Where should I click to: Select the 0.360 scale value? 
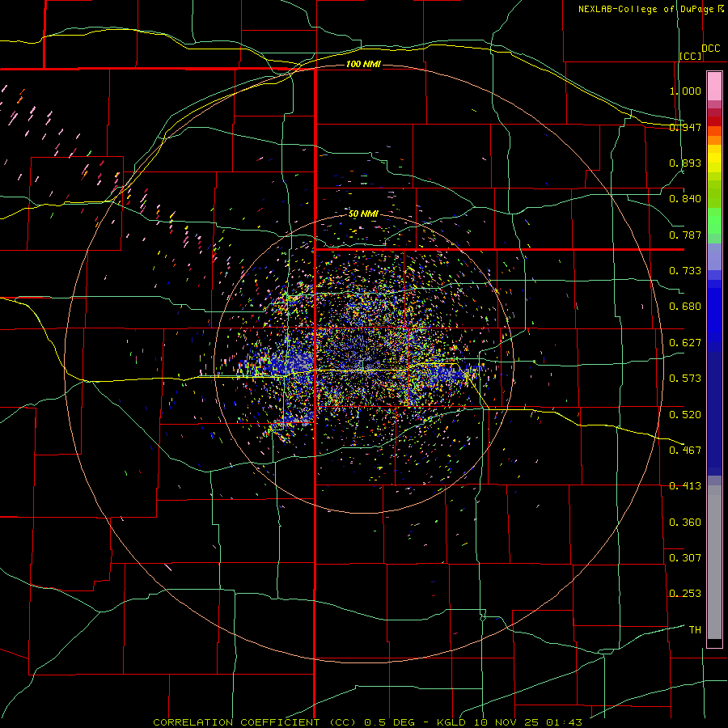pyautogui.click(x=685, y=523)
